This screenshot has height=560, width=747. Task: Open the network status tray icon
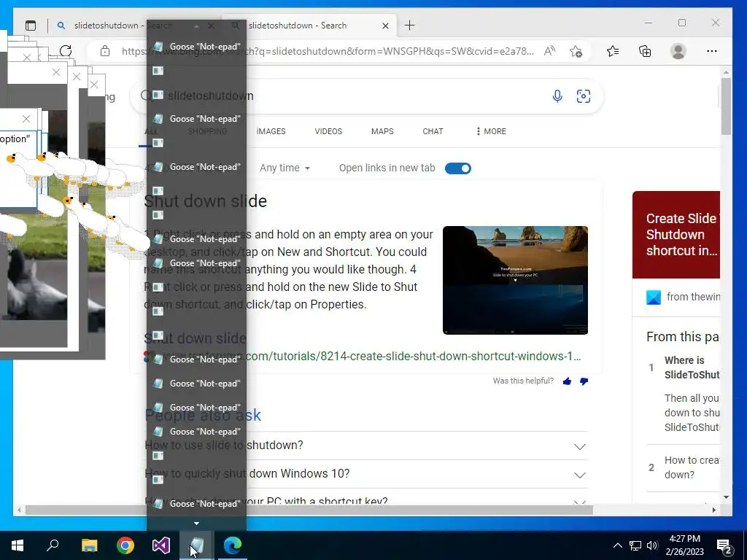635,545
